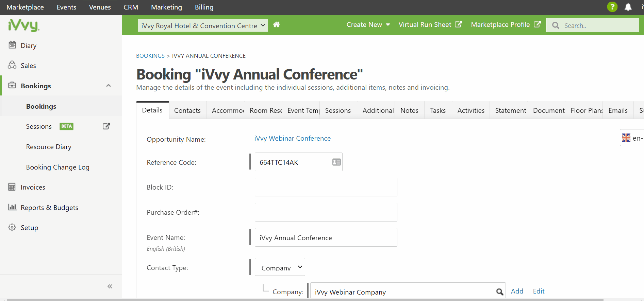Open the Events top menu

[x=66, y=7]
